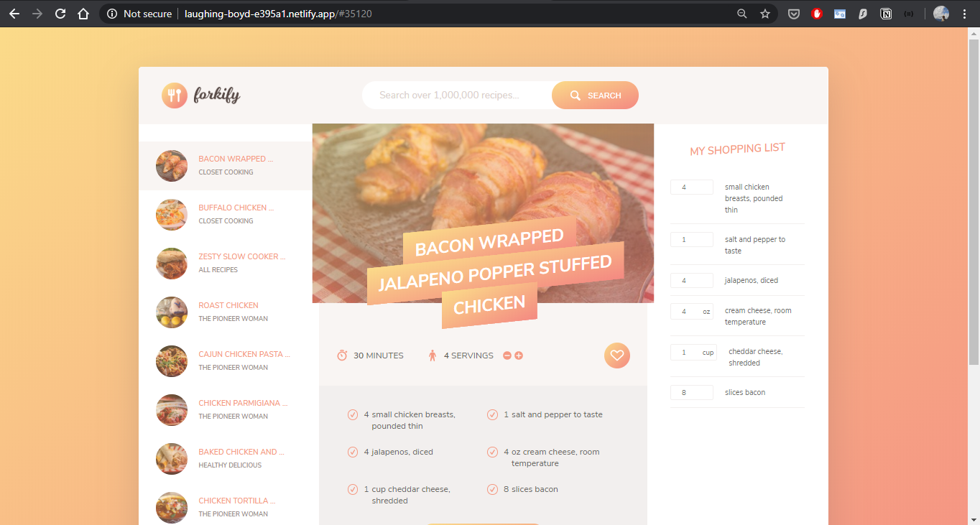Image resolution: width=980 pixels, height=525 pixels.
Task: Click the Roast Chicken recipe thumbnail
Action: coord(172,312)
